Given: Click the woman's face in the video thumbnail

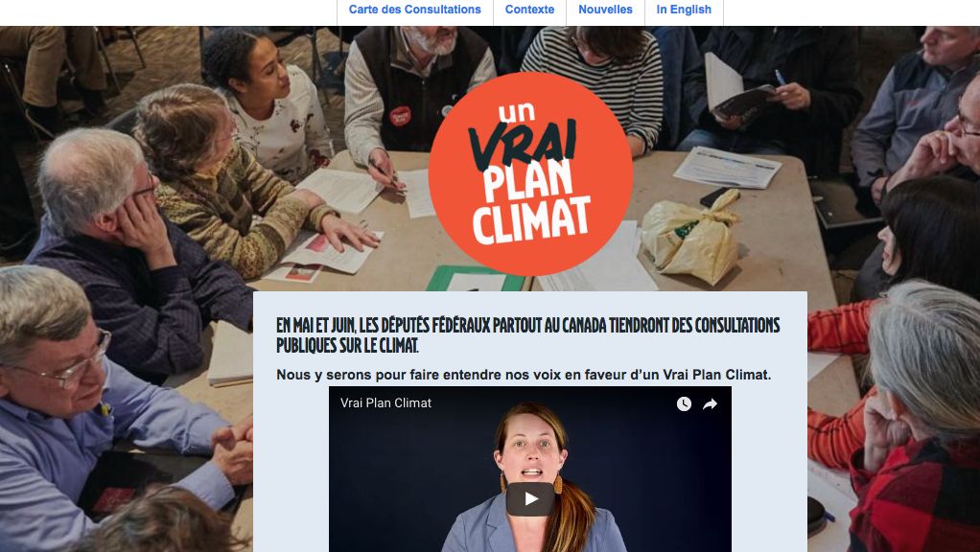Looking at the screenshot, I should coord(531,454).
